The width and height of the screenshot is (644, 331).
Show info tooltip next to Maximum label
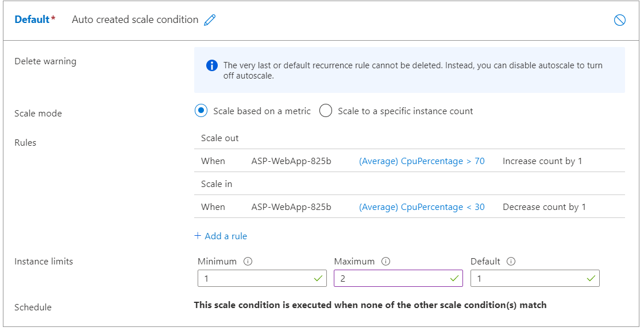pos(385,262)
